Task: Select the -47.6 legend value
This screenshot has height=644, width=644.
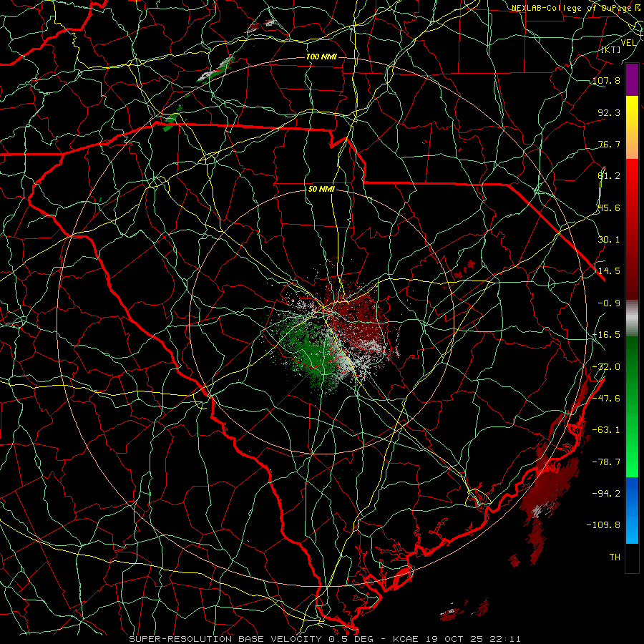Action: tap(606, 399)
